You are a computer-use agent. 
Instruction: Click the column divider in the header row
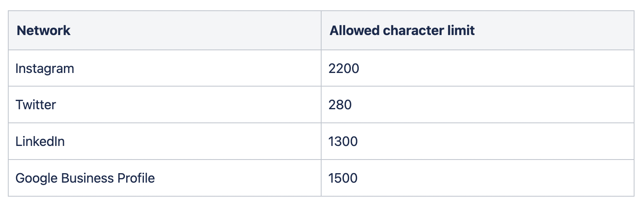click(321, 31)
